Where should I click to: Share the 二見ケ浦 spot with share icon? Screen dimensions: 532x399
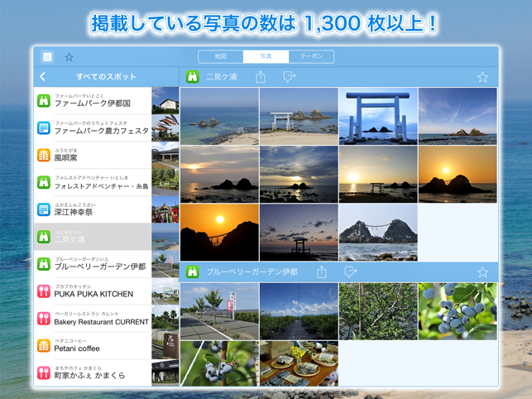pyautogui.click(x=261, y=77)
